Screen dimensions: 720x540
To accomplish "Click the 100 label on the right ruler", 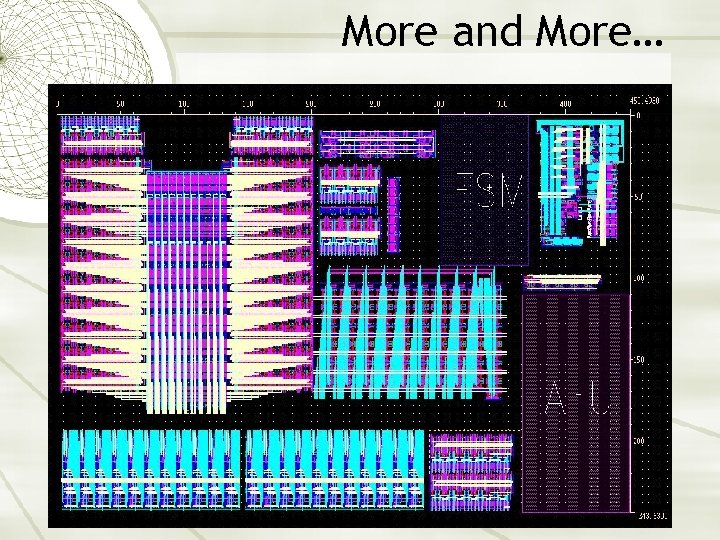I will [639, 278].
